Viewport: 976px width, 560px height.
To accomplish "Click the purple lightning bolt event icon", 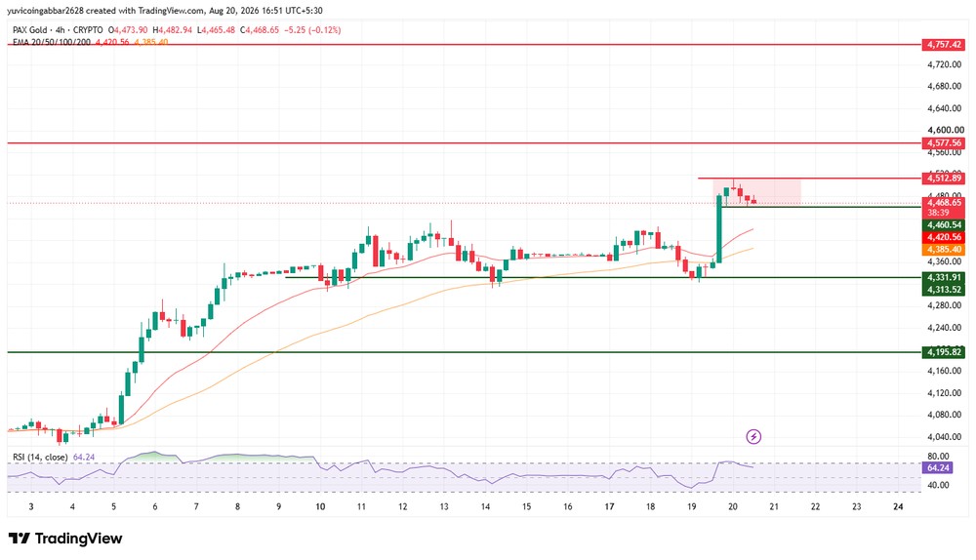I will click(x=753, y=437).
